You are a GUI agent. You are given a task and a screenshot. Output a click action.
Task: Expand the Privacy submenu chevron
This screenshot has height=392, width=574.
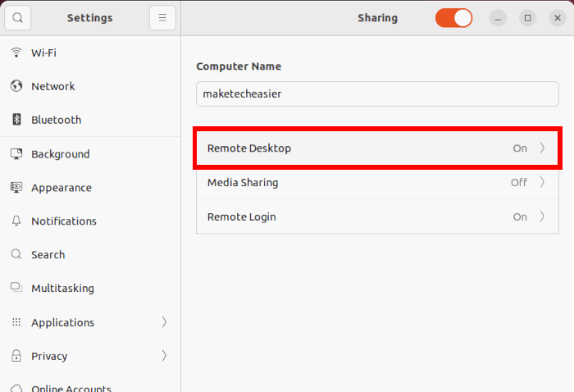(164, 356)
